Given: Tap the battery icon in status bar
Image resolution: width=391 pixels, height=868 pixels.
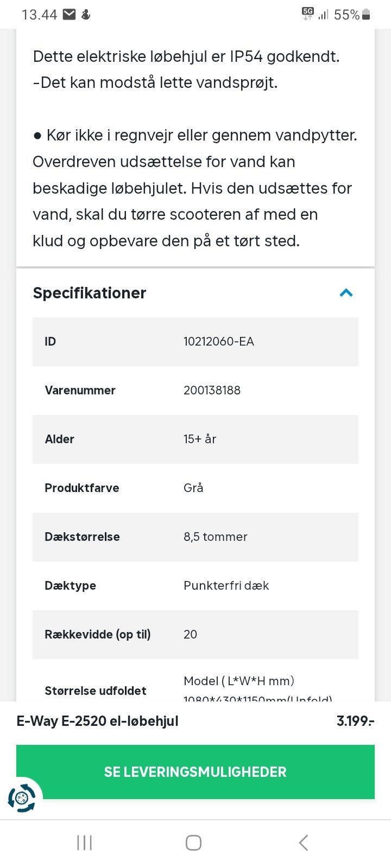Looking at the screenshot, I should click(x=367, y=15).
